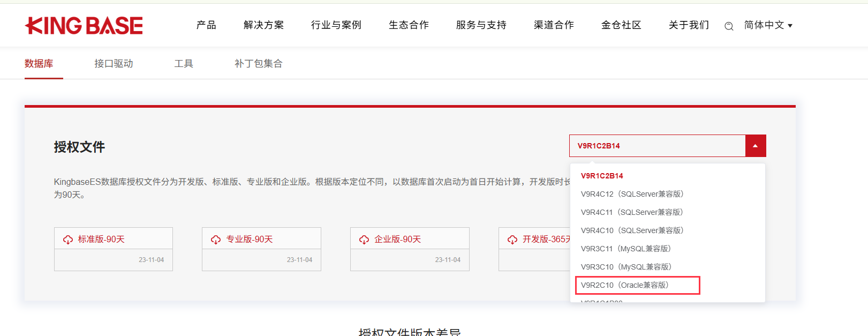Click the 授权文件 heading
This screenshot has width=868, height=336.
pyautogui.click(x=79, y=147)
